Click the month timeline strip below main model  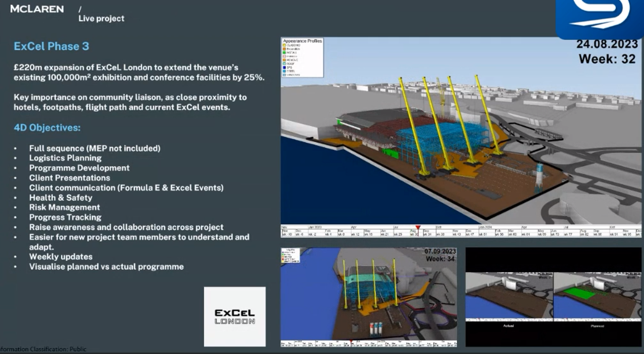point(461,231)
